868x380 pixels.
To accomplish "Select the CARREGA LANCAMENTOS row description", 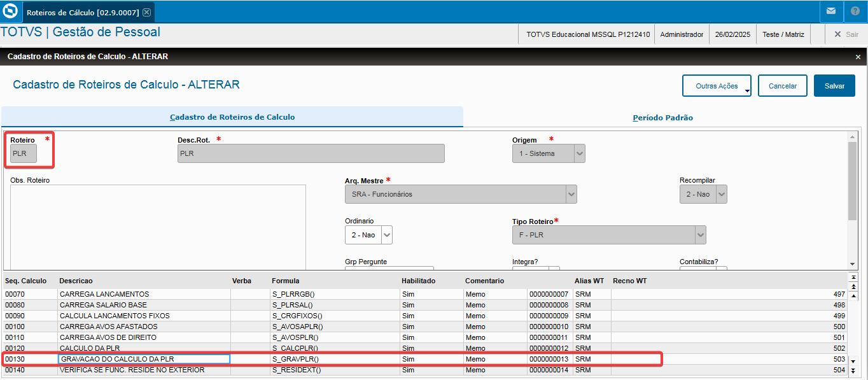I will tap(144, 294).
